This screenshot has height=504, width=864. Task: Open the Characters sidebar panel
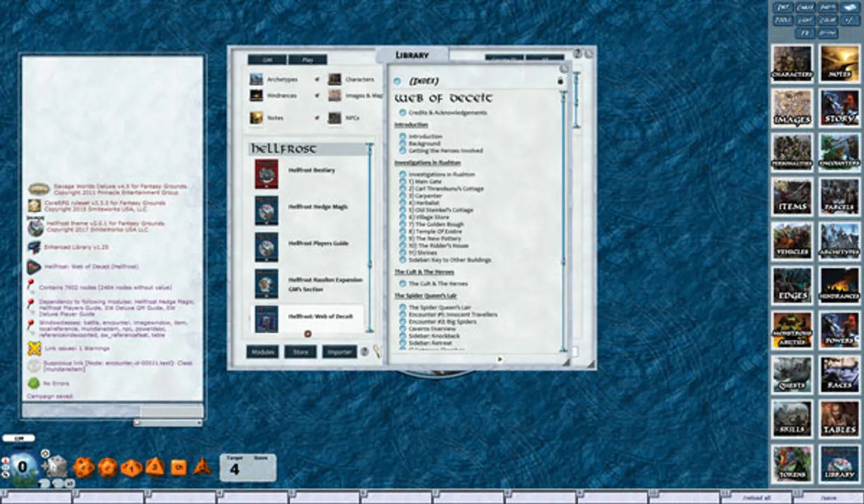pos(793,64)
